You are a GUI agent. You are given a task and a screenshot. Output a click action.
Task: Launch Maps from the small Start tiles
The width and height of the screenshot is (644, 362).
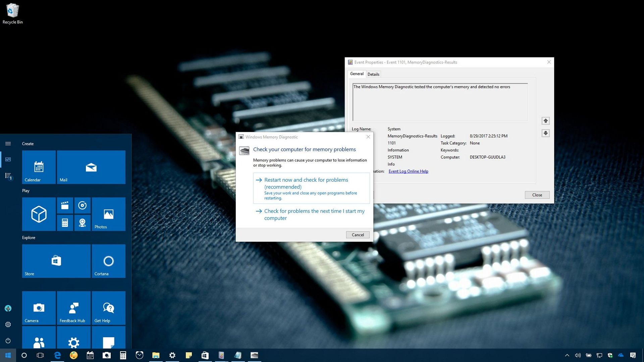(x=83, y=223)
